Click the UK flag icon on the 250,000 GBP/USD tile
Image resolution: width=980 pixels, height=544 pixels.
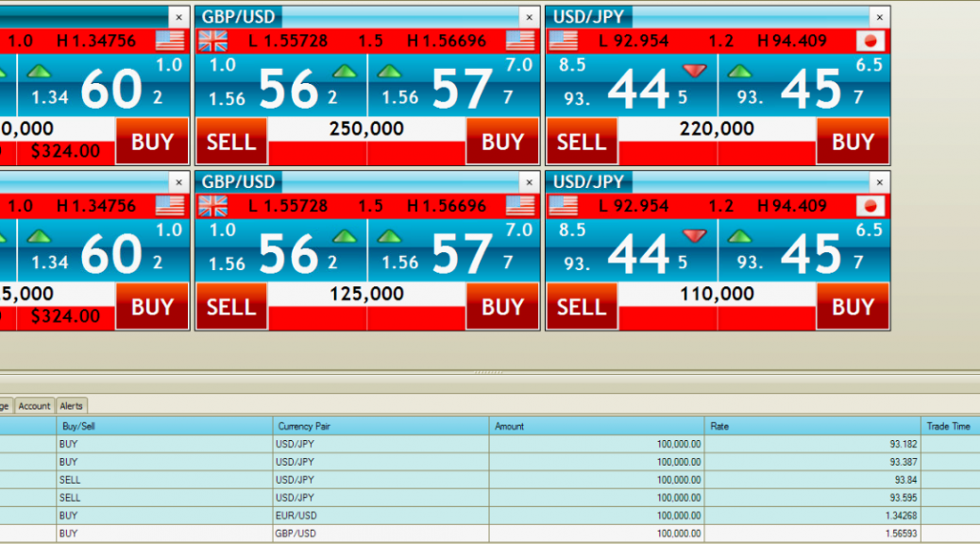(x=212, y=41)
